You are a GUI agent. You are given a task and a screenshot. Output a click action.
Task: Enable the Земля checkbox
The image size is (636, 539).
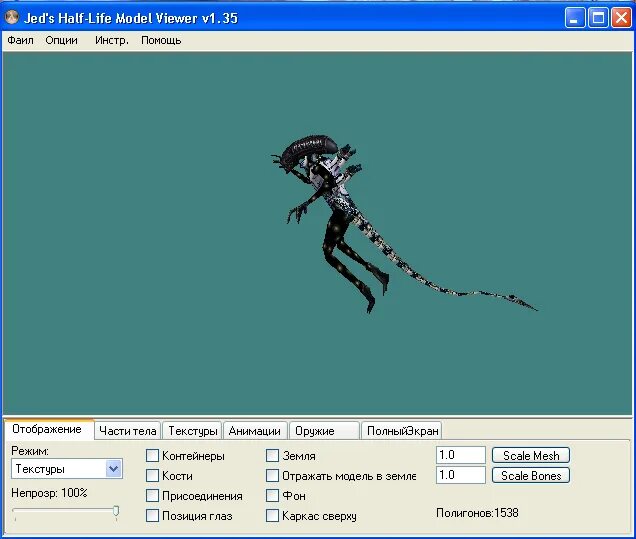(273, 455)
